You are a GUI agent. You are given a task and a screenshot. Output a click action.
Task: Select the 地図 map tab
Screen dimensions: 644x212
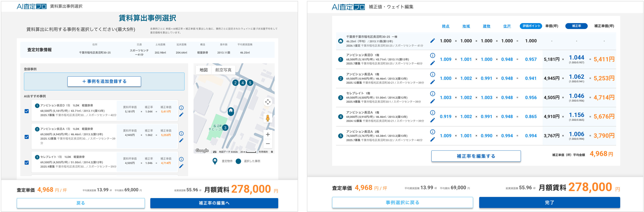coord(204,70)
